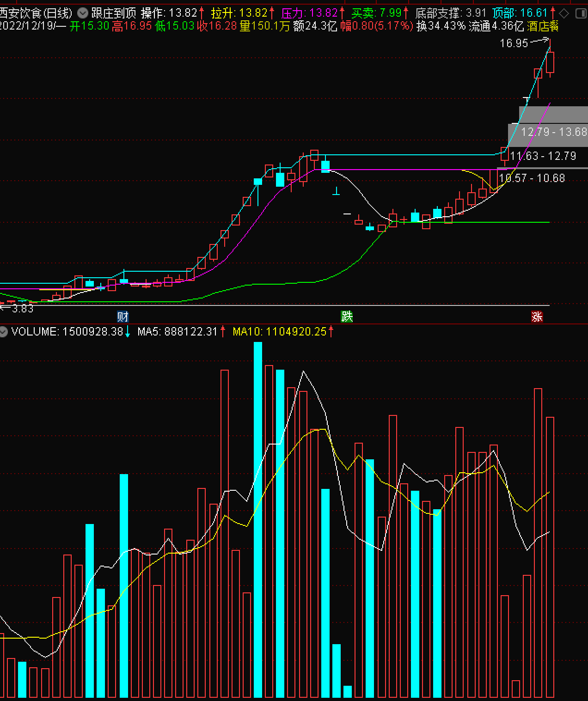Click the 3.83 low price annotation
The width and height of the screenshot is (588, 701).
coord(23,309)
